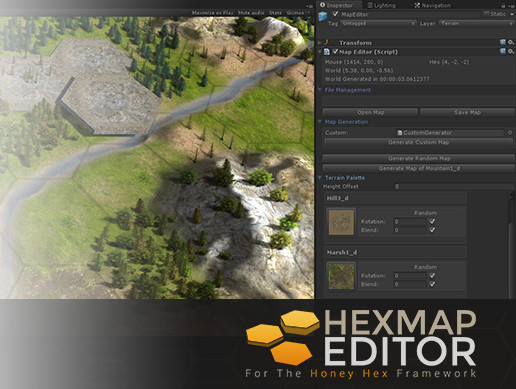
Task: Toggle the Static checkbox
Action: [x=486, y=14]
